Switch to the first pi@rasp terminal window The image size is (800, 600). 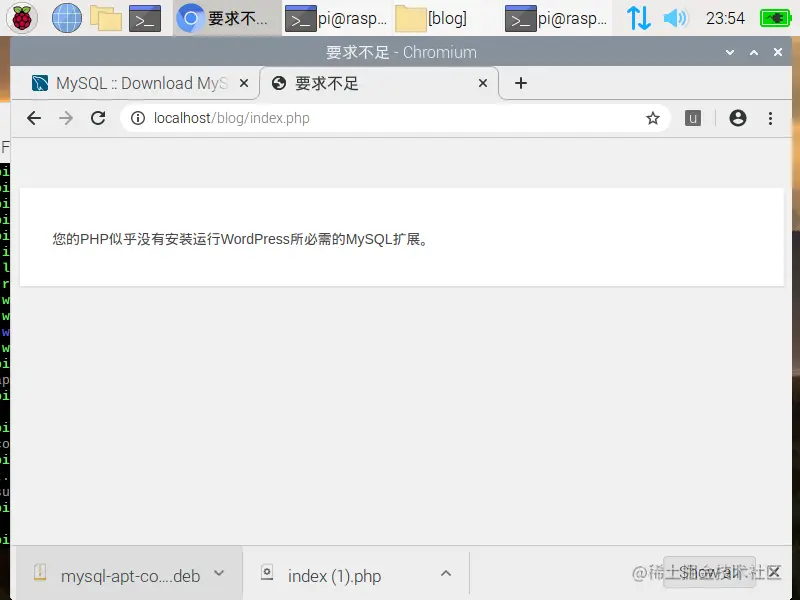click(x=337, y=18)
